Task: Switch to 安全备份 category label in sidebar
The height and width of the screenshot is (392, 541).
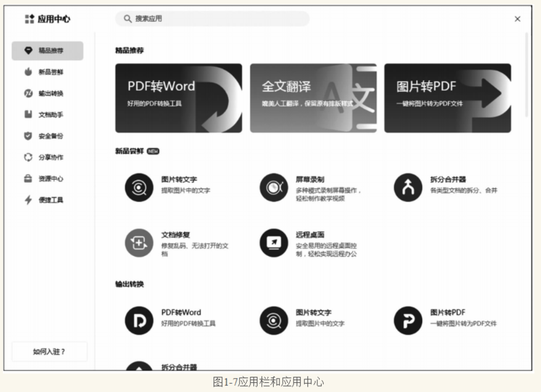Action: tap(51, 136)
